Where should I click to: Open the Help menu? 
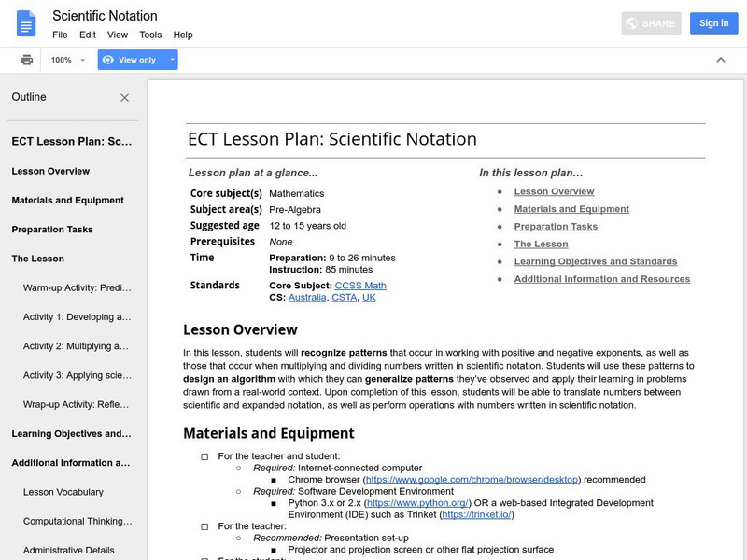point(183,35)
